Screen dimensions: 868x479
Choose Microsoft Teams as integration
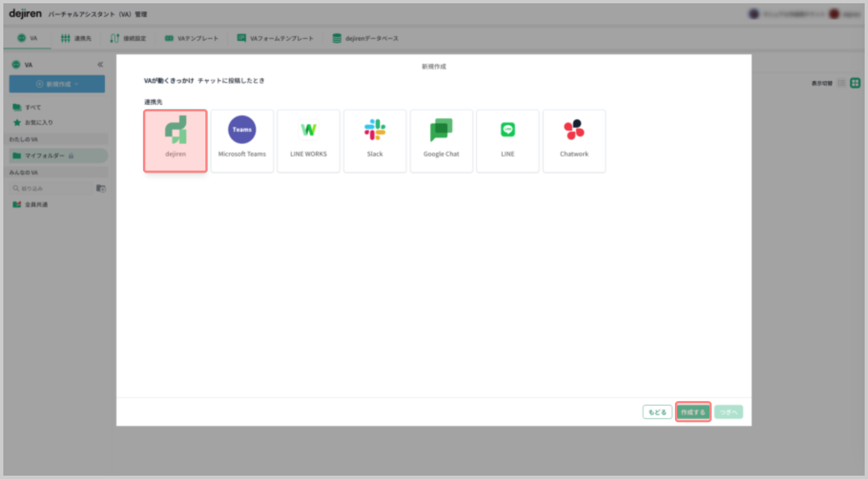(242, 141)
